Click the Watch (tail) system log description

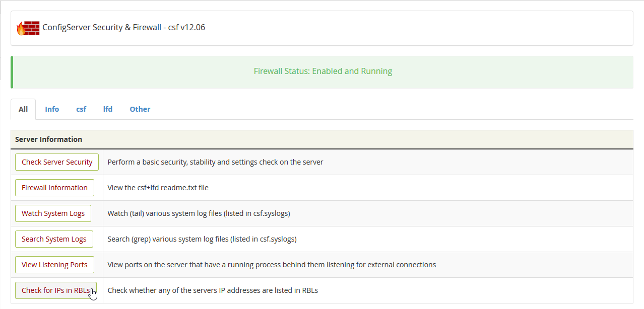point(199,213)
